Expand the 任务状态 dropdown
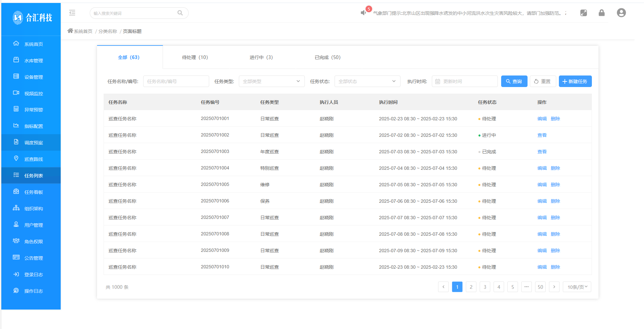The height and width of the screenshot is (329, 644). point(367,81)
